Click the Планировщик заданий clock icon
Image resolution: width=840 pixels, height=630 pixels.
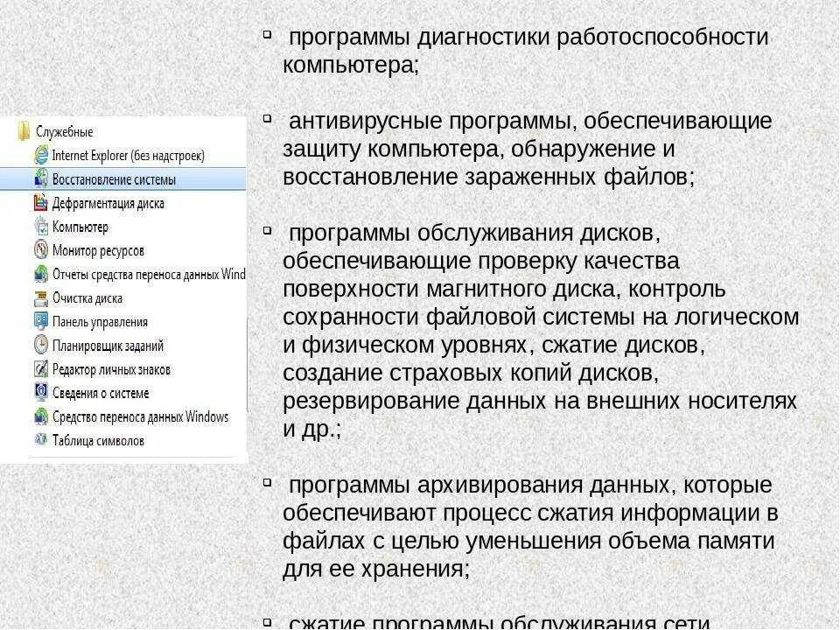[41, 345]
